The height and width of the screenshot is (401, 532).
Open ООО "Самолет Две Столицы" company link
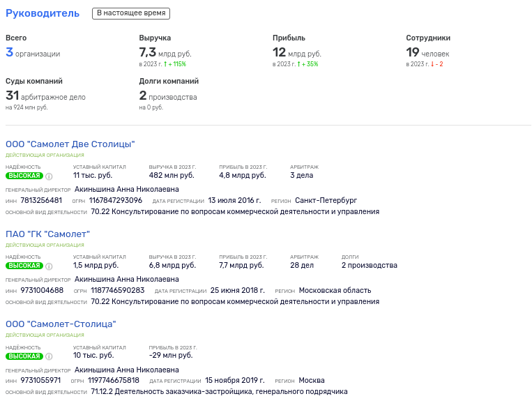point(70,144)
